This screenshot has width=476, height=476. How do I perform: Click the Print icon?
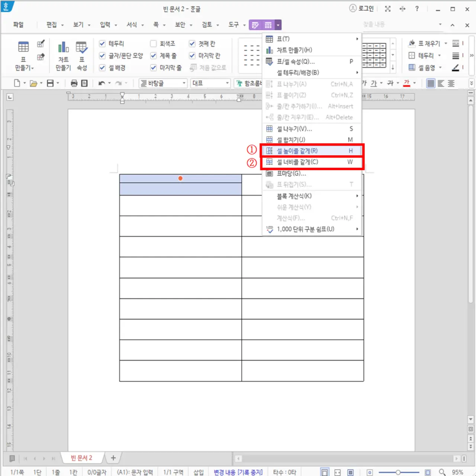coord(74,83)
